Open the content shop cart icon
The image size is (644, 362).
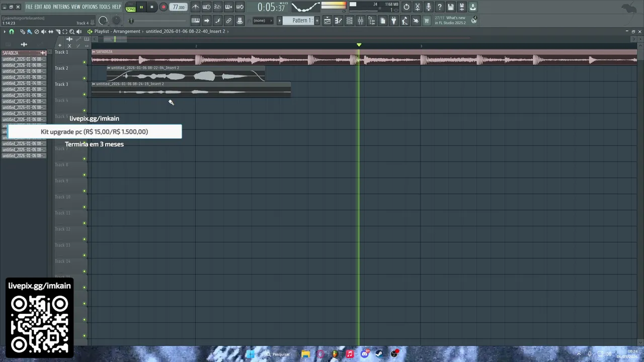[x=427, y=21]
